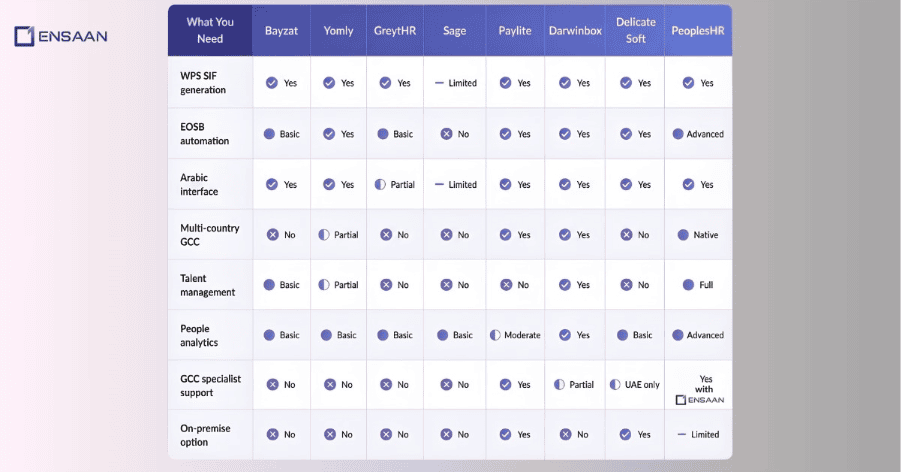Click 'No' text in Yomly GCC specialist support cell
The image size is (901, 472).
[x=346, y=385]
